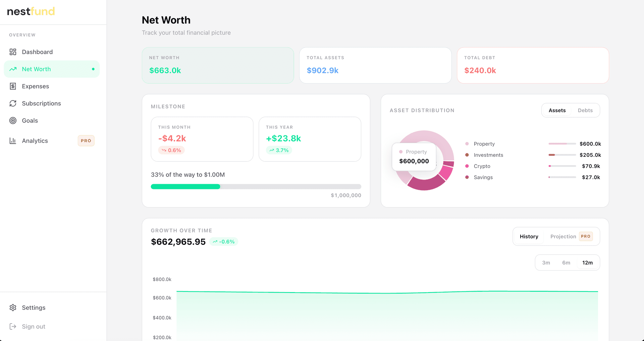Screen dimensions: 644x341
Task: Select Net Worth in the sidebar
Action: [x=52, y=69]
